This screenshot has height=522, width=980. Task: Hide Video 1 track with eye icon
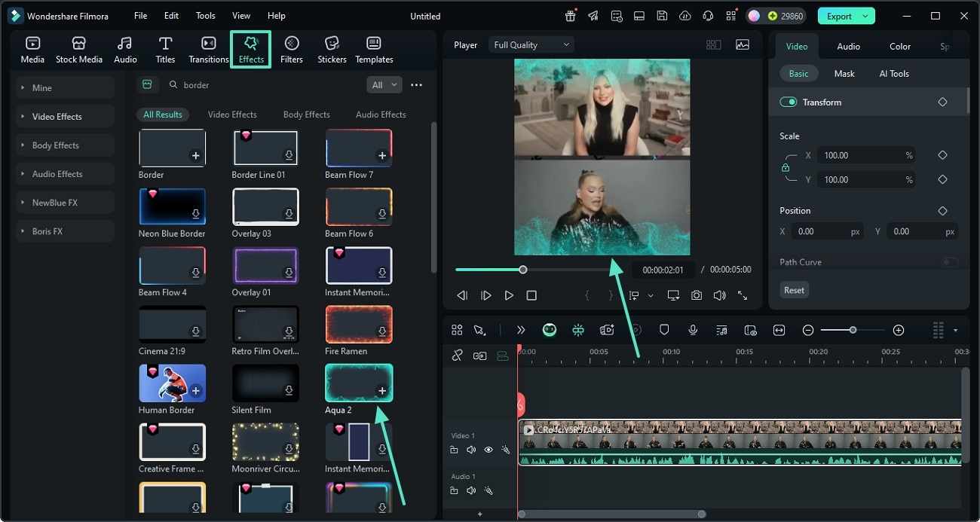(488, 450)
